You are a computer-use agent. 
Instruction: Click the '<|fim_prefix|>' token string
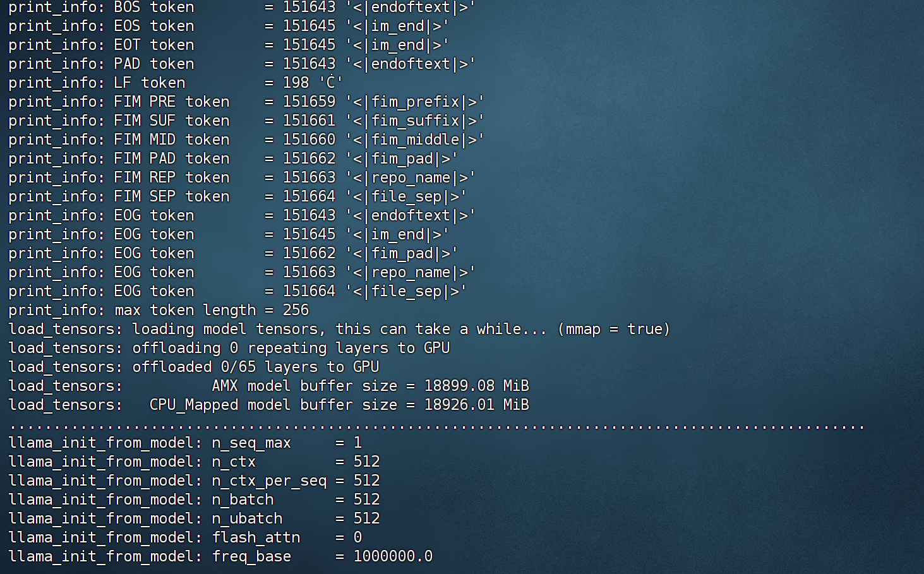415,102
